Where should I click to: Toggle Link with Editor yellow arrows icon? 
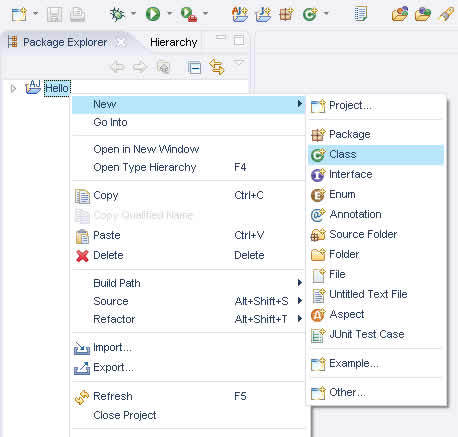click(217, 67)
